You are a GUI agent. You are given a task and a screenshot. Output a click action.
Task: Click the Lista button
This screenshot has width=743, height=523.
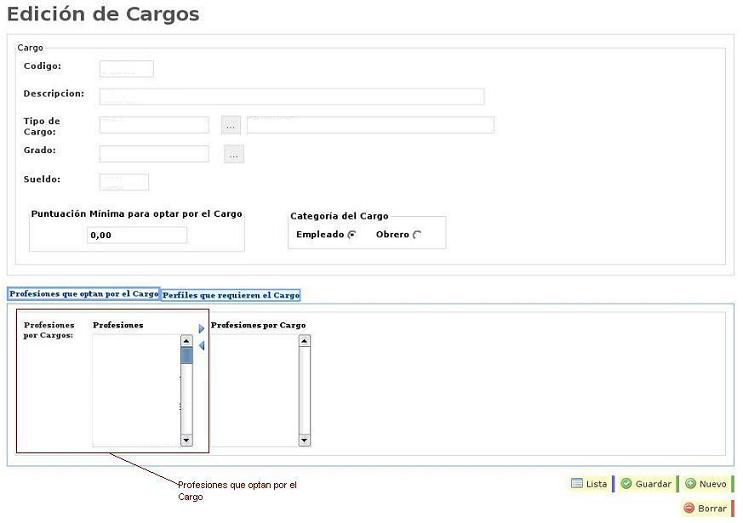coord(589,484)
